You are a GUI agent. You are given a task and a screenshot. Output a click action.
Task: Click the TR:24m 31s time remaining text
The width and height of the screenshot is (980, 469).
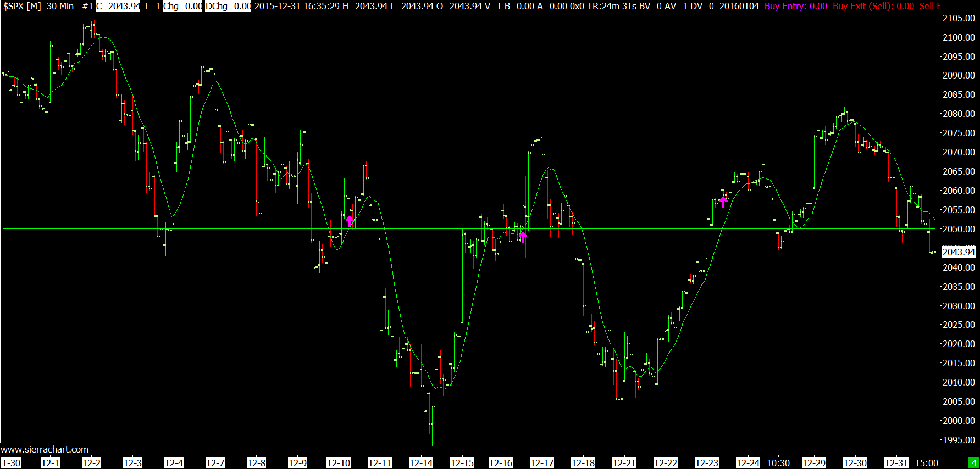tap(612, 6)
